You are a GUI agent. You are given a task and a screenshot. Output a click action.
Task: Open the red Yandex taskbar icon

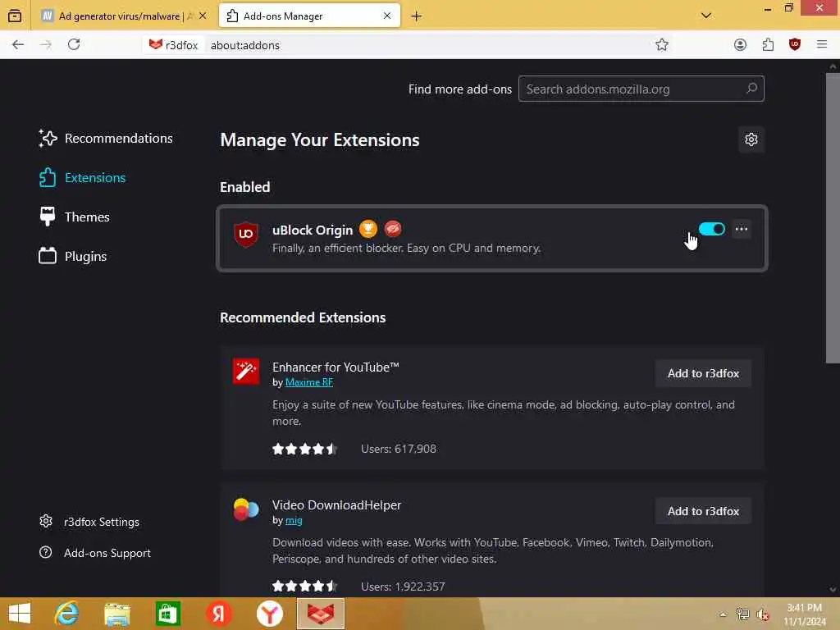pyautogui.click(x=218, y=614)
